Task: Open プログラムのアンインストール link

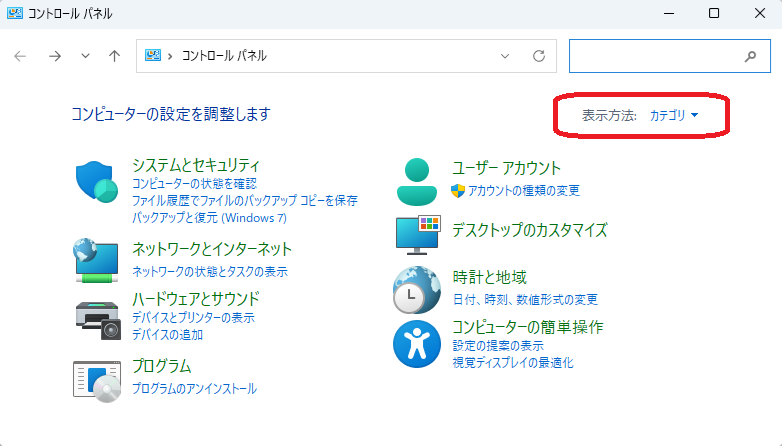Action: 194,388
